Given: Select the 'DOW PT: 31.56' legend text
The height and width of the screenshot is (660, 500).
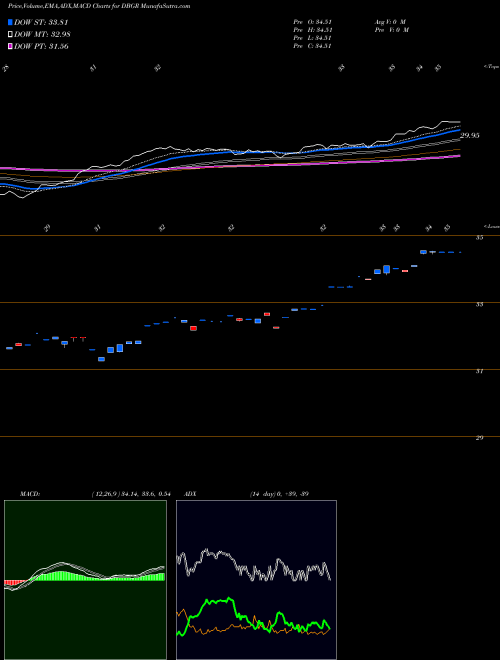Looking at the screenshot, I should (x=41, y=46).
